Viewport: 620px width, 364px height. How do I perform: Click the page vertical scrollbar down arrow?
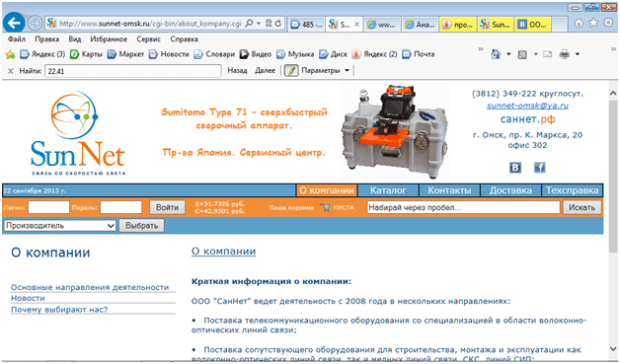pyautogui.click(x=613, y=348)
